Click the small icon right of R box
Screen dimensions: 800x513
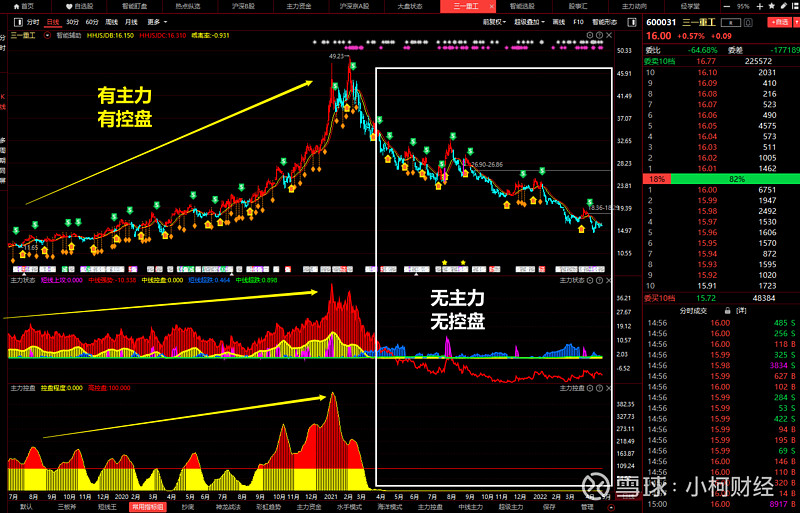click(748, 22)
